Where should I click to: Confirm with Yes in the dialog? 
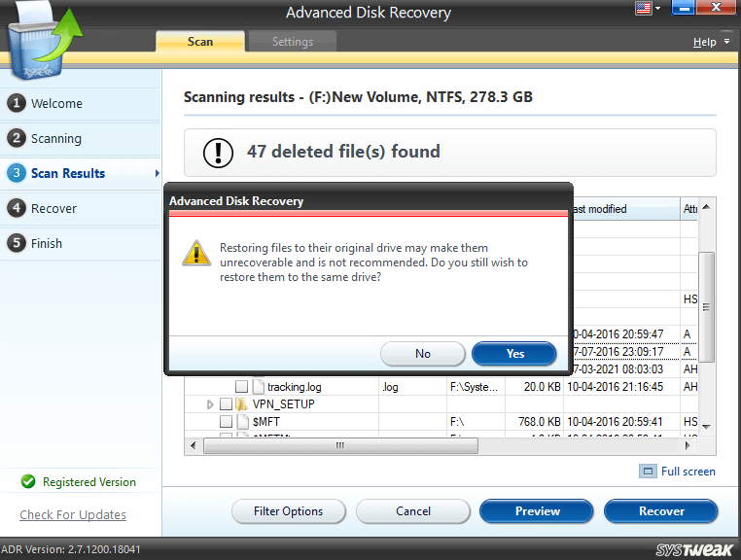click(514, 354)
